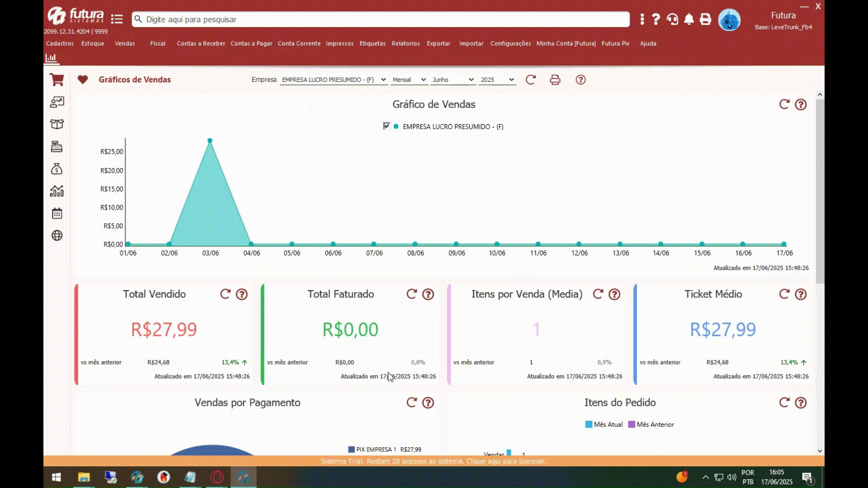Open the growth chart sidebar icon

[57, 191]
